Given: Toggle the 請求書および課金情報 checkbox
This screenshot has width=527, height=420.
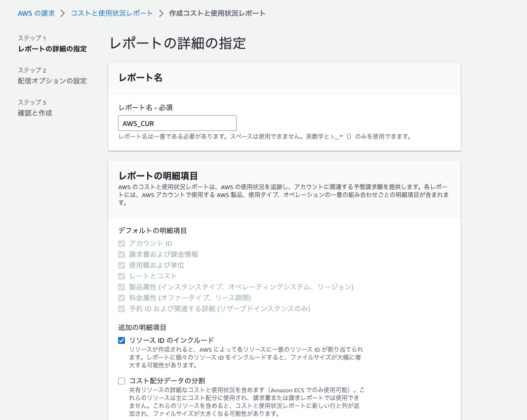Looking at the screenshot, I should pyautogui.click(x=122, y=254).
